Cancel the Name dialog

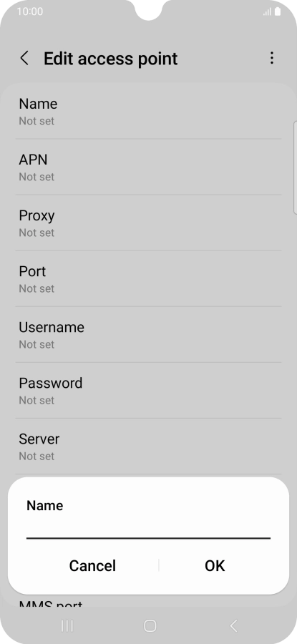(x=92, y=565)
